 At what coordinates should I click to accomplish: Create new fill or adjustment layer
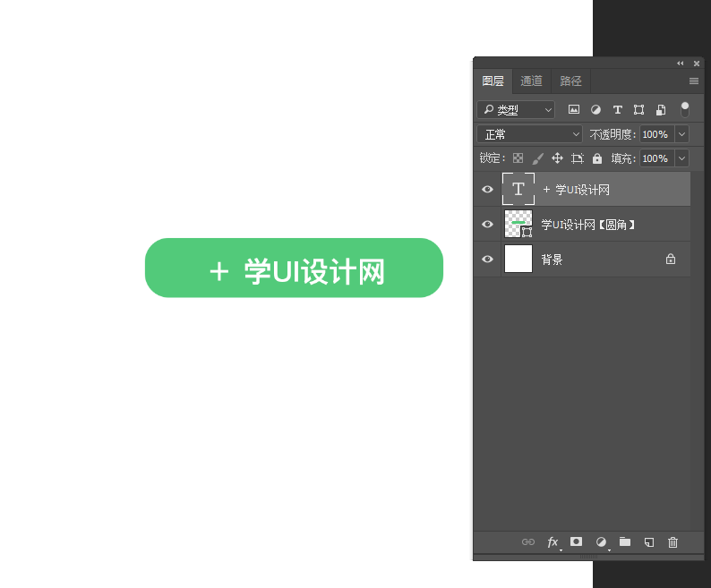pos(601,542)
